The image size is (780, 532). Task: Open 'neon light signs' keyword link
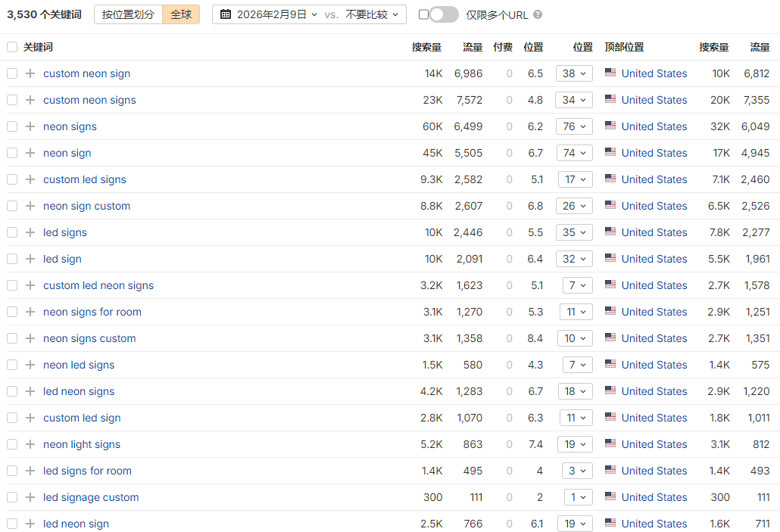click(x=82, y=444)
